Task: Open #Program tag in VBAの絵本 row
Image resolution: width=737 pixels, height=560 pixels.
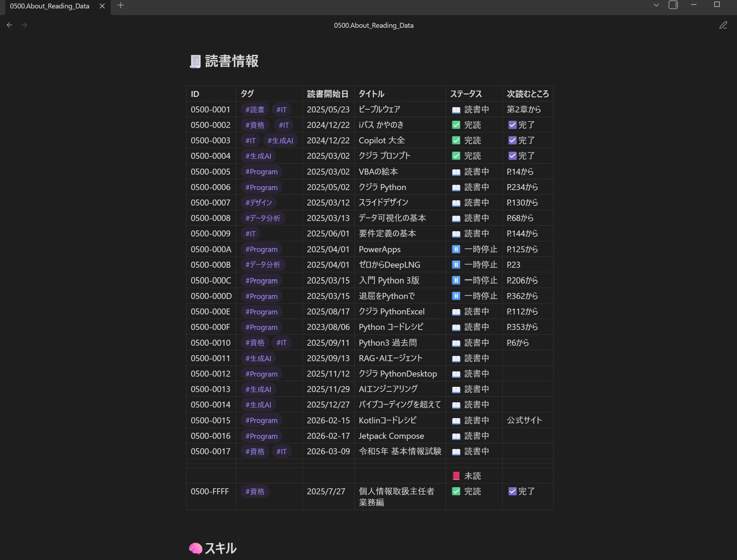Action: click(x=261, y=172)
